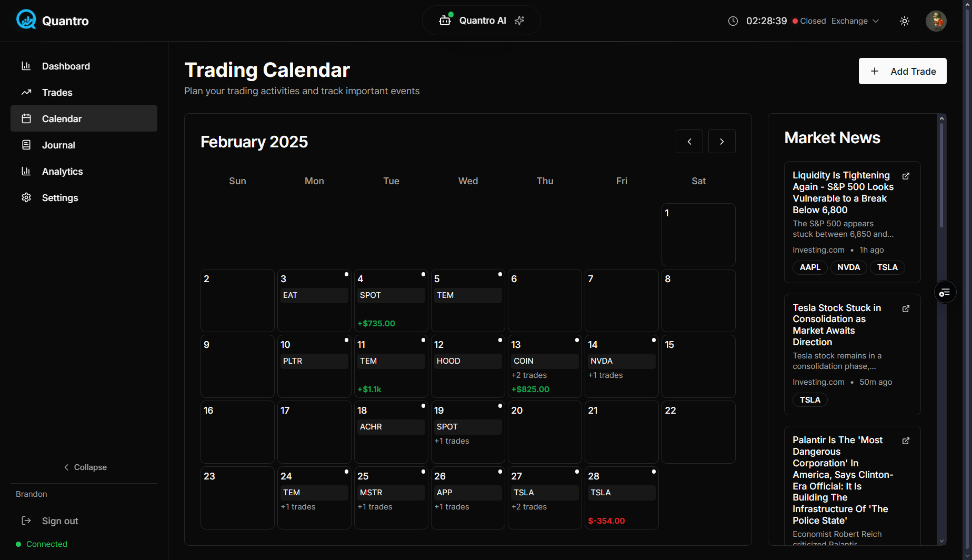The height and width of the screenshot is (560, 972).
Task: Click TSLA tag on Tesla Stock article
Action: point(810,399)
